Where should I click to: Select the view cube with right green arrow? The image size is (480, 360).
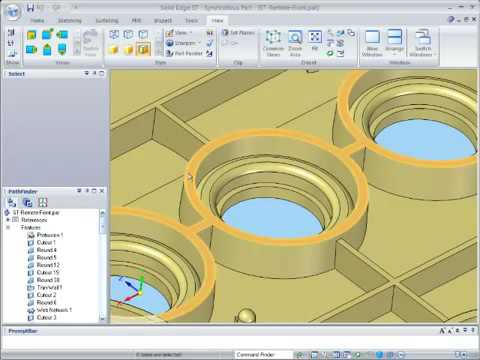pos(31,49)
